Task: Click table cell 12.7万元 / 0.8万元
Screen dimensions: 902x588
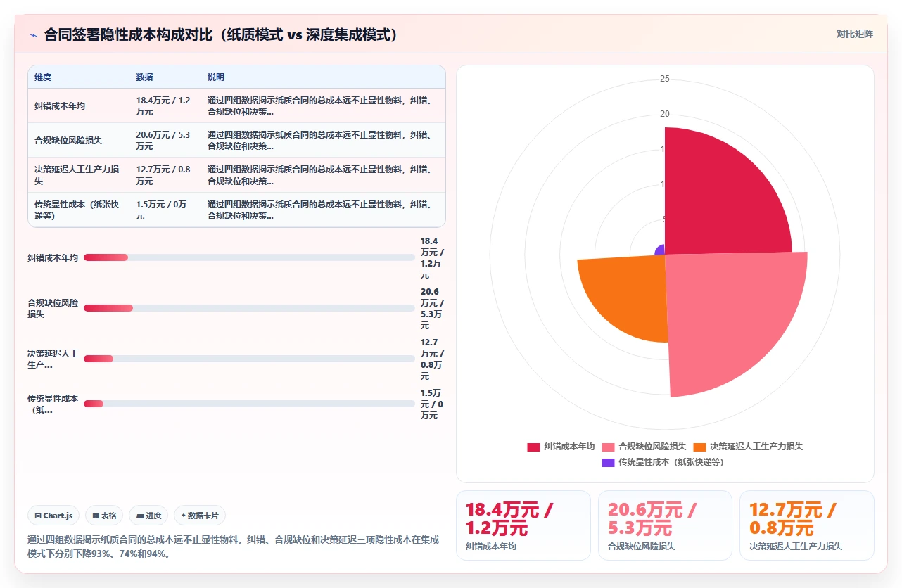Action: tap(163, 174)
